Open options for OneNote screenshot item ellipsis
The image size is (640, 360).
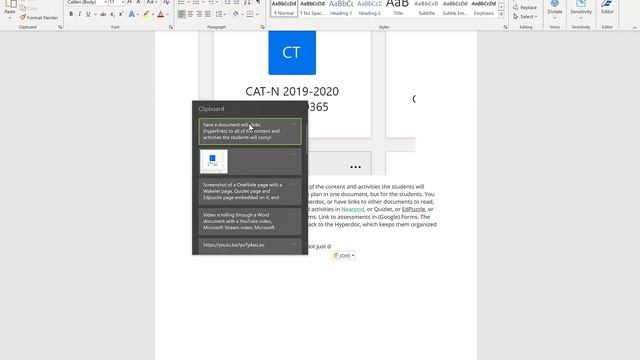tap(293, 184)
